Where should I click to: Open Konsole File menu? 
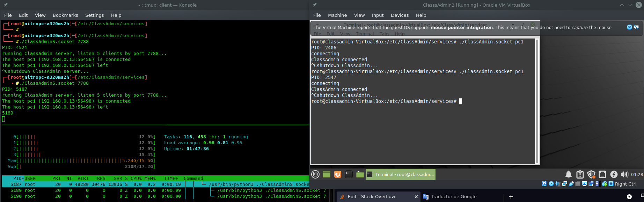[8, 15]
